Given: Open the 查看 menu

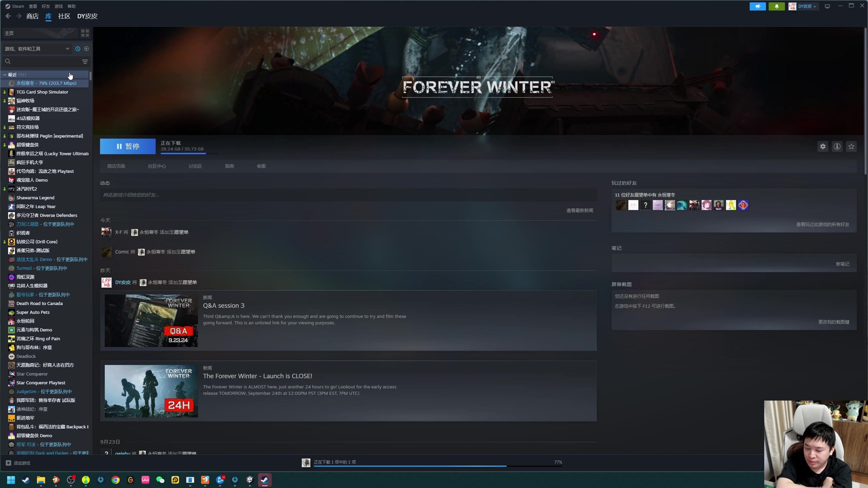Looking at the screenshot, I should [x=33, y=6].
